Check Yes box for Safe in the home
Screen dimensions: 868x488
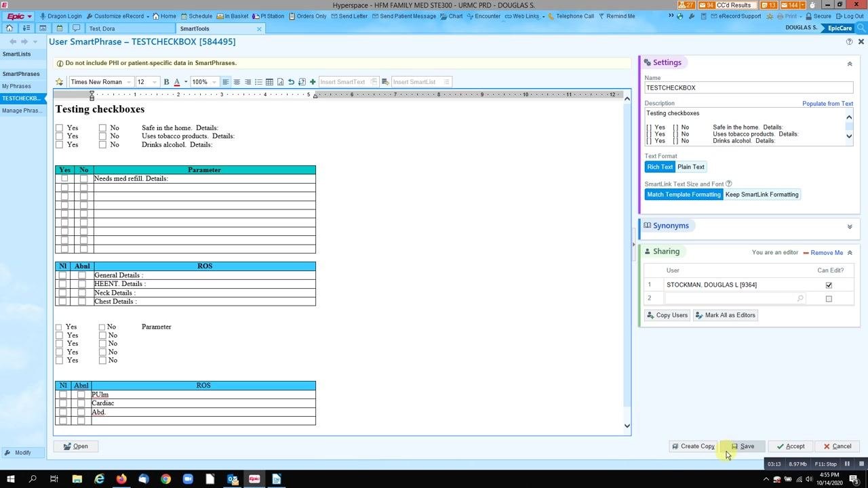point(60,127)
